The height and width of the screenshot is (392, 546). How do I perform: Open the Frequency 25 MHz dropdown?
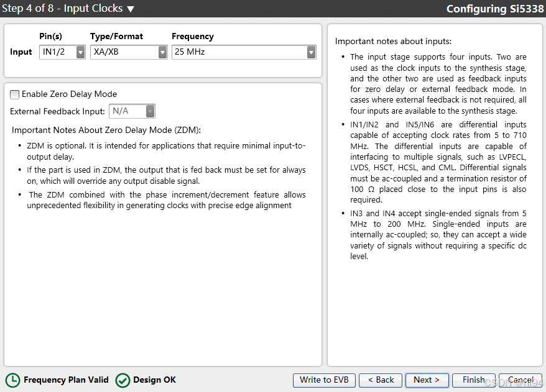[x=244, y=52]
